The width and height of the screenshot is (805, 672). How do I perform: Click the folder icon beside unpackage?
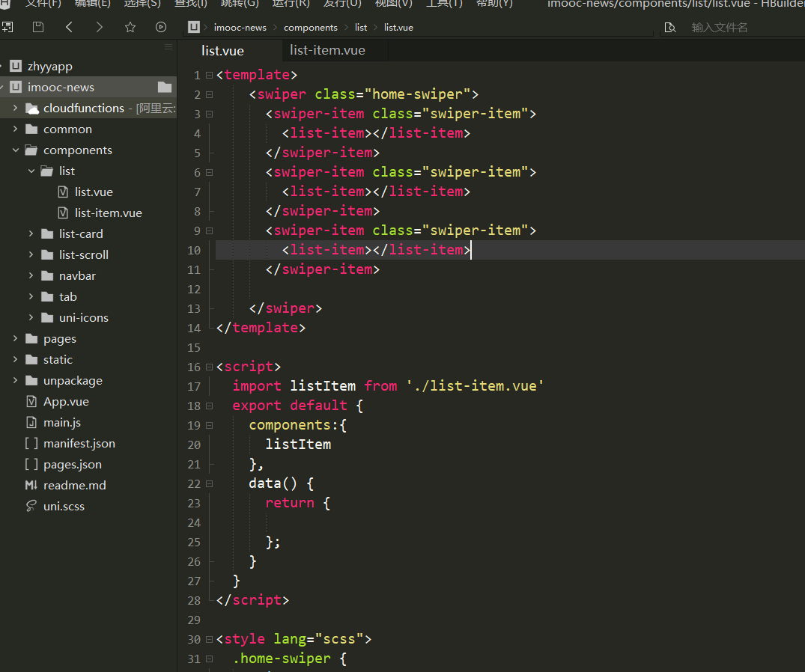32,381
